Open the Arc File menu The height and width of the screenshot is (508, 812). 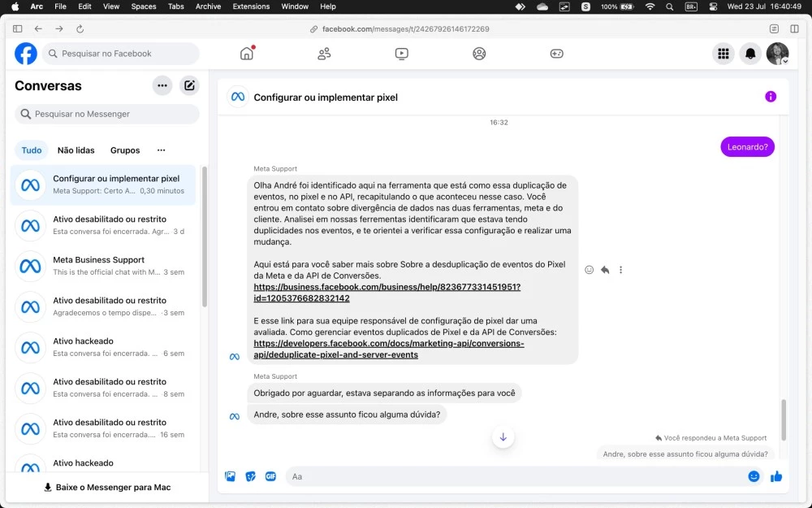click(x=60, y=7)
